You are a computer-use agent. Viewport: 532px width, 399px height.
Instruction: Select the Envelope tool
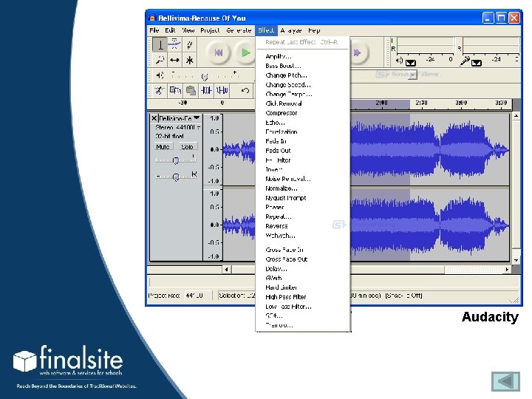174,44
